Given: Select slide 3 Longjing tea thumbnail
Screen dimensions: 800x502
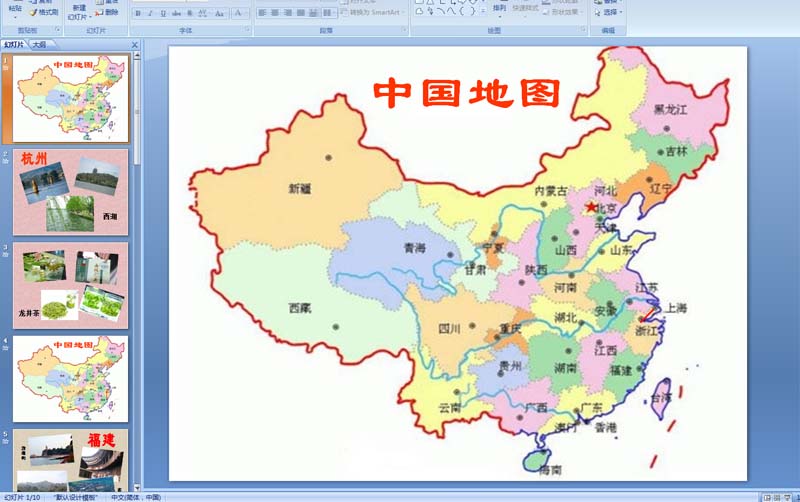Looking at the screenshot, I should tap(71, 285).
